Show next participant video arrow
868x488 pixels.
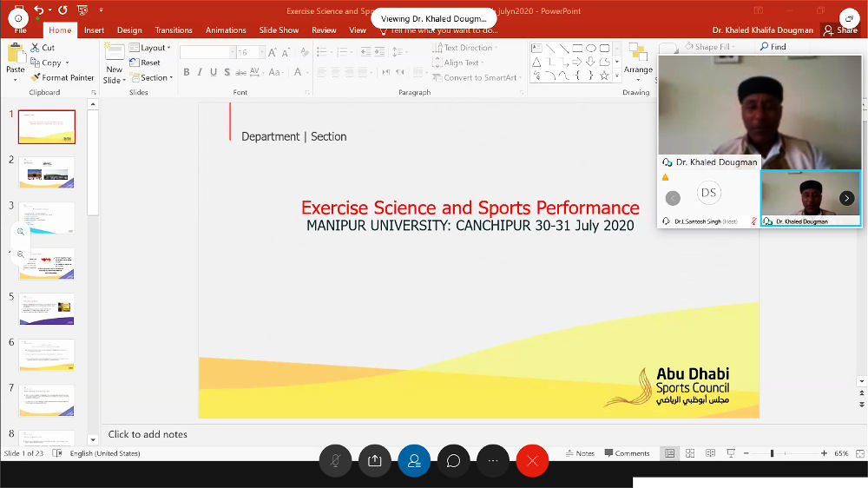[x=846, y=198]
